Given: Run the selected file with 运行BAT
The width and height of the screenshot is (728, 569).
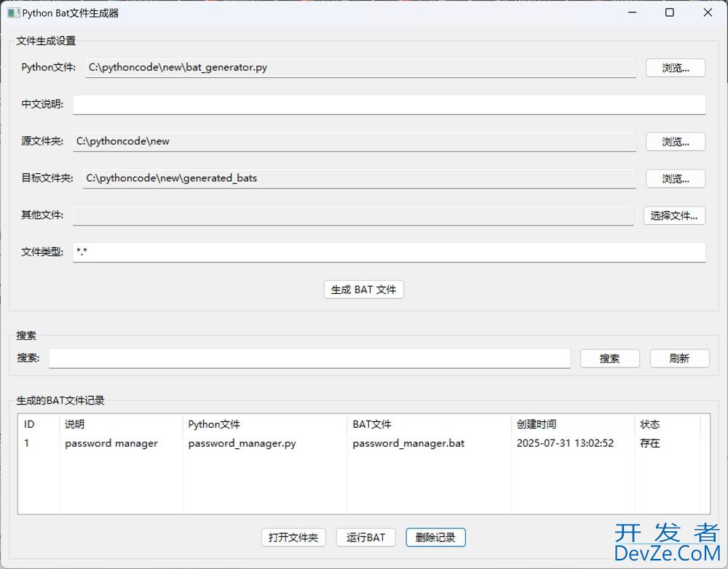Looking at the screenshot, I should [366, 538].
